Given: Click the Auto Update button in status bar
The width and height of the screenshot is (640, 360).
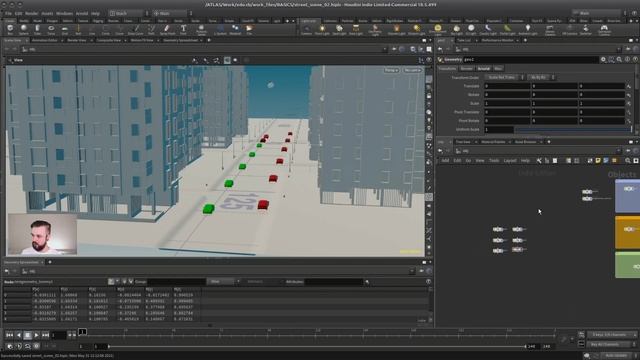Looking at the screenshot, I should (x=616, y=356).
